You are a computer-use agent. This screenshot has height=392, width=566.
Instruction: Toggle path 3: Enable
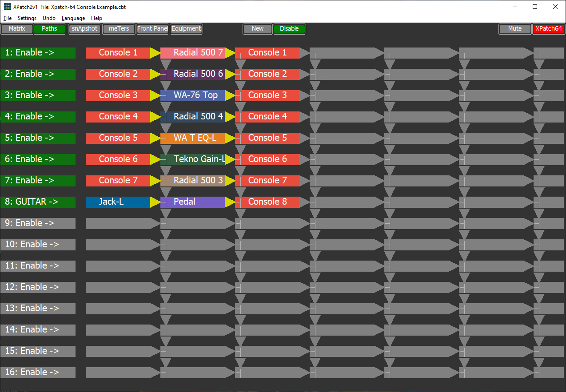pos(38,95)
